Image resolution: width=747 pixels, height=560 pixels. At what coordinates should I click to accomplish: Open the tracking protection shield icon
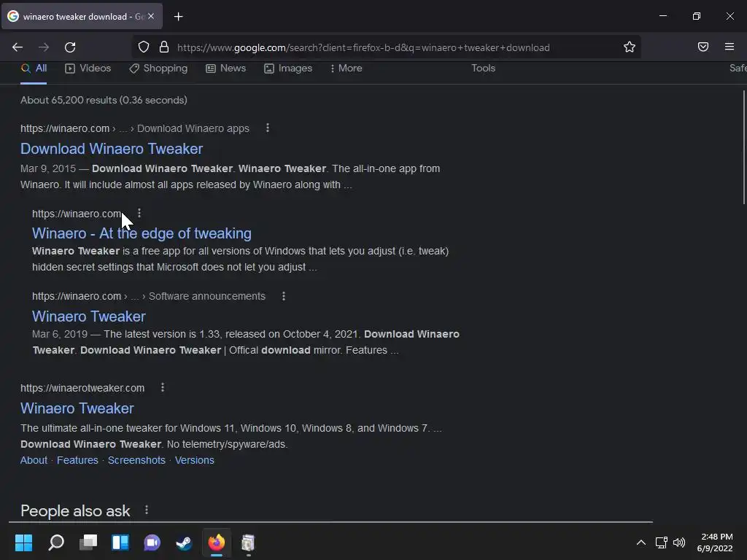pos(144,47)
